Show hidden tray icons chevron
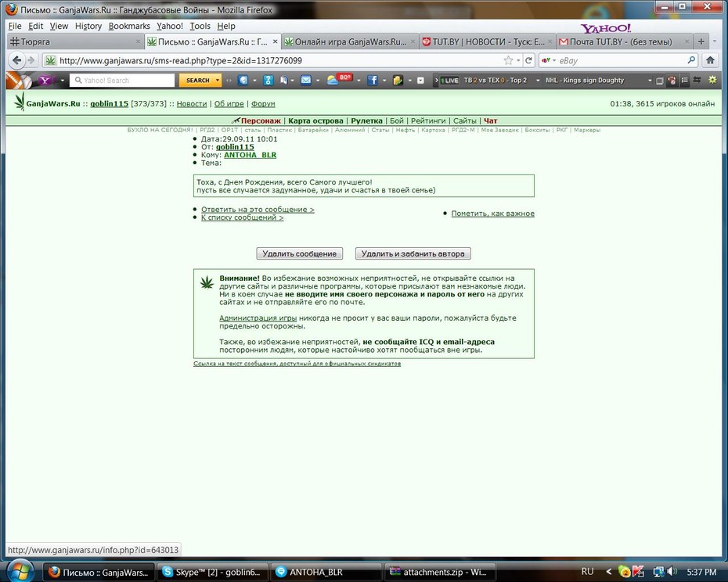The height and width of the screenshot is (582, 728). pyautogui.click(x=609, y=572)
